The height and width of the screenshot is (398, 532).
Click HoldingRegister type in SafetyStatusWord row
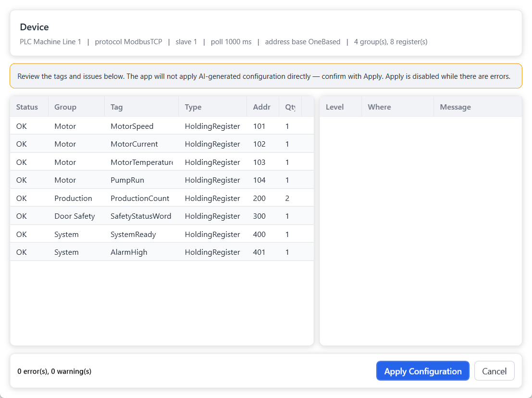[x=213, y=216]
